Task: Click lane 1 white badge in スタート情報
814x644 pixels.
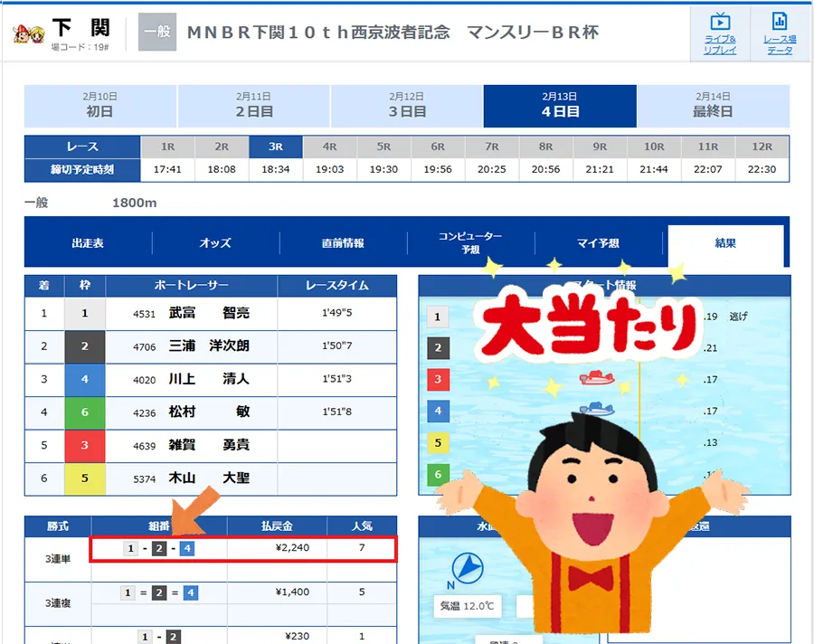Action: [x=438, y=317]
